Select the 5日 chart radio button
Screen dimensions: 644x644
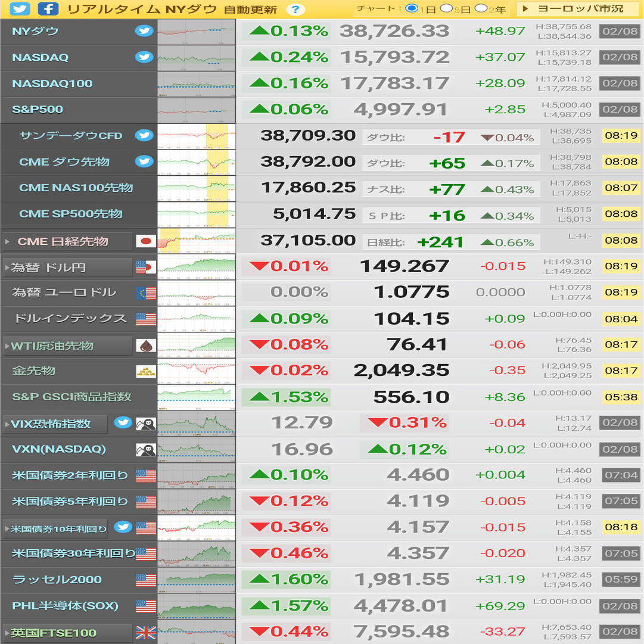pyautogui.click(x=446, y=8)
